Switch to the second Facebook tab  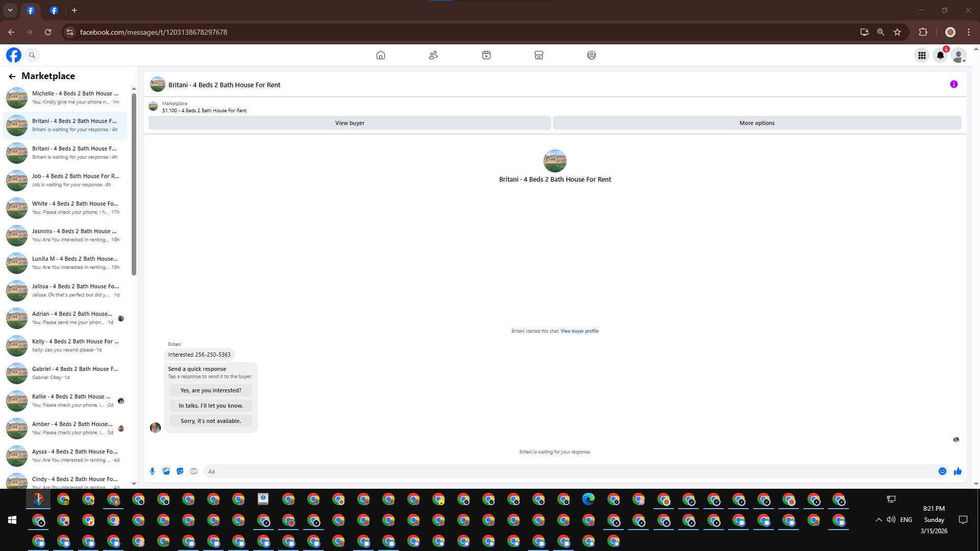click(x=54, y=10)
